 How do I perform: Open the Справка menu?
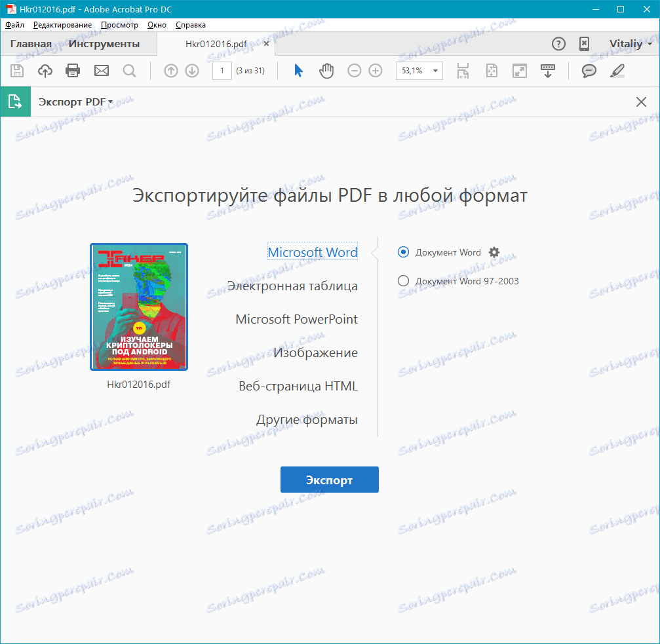(191, 25)
